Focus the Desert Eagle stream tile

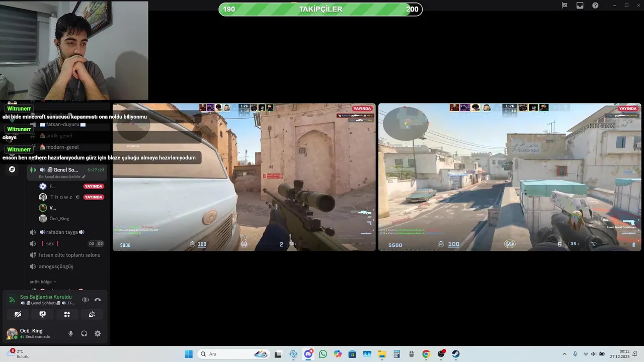510,177
